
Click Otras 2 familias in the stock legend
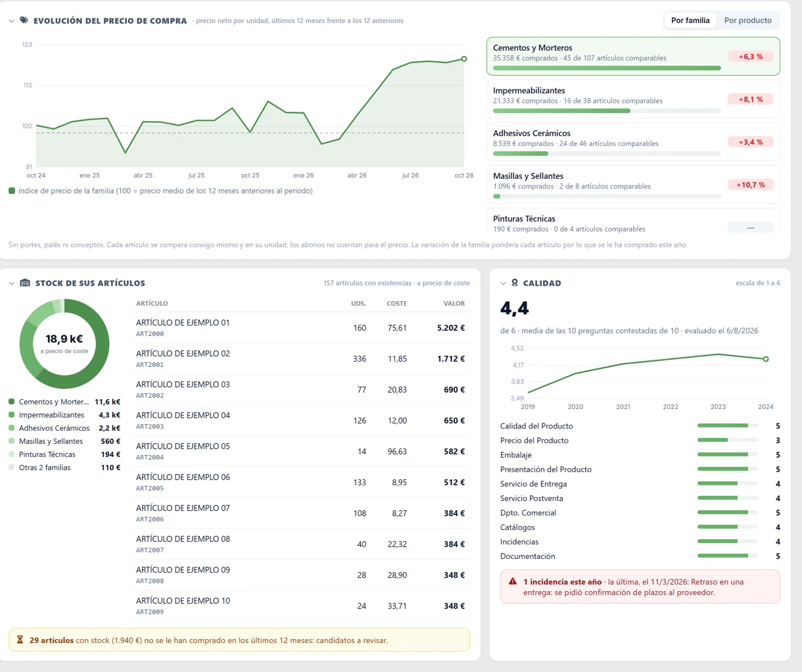64,468
